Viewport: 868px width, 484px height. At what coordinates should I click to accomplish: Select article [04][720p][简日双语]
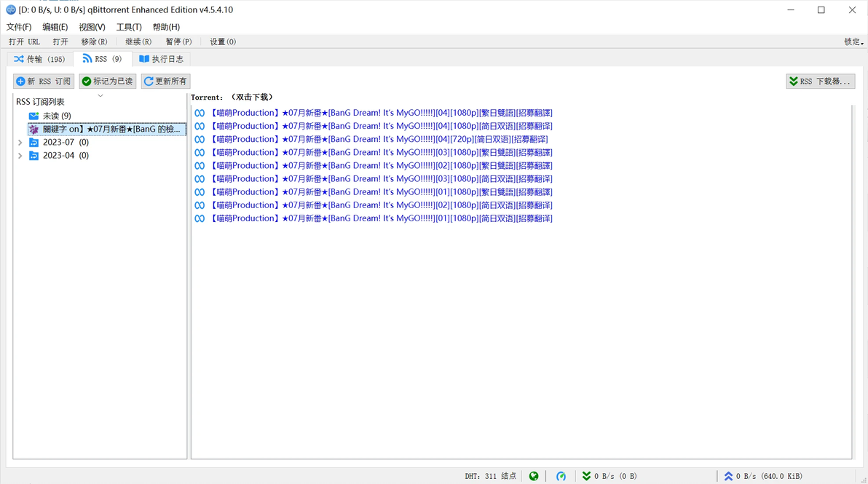[x=379, y=140]
